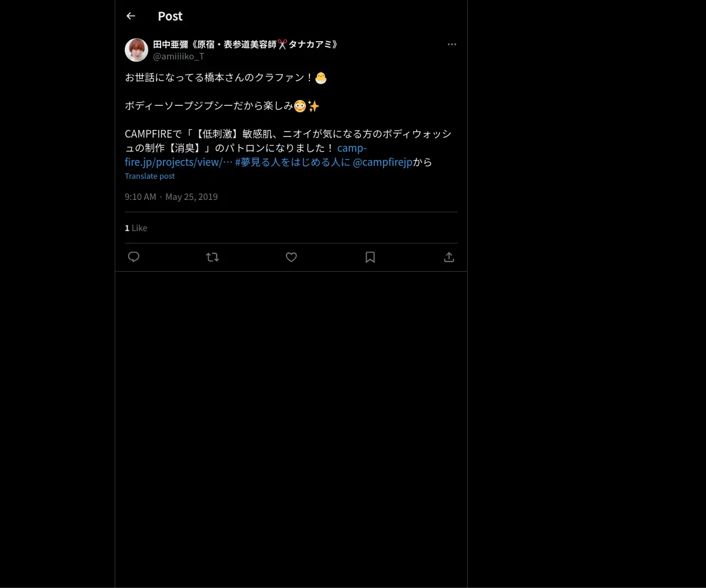Open hashtag #夢見る人をはじめる人に
The height and width of the screenshot is (588, 706).
click(292, 162)
